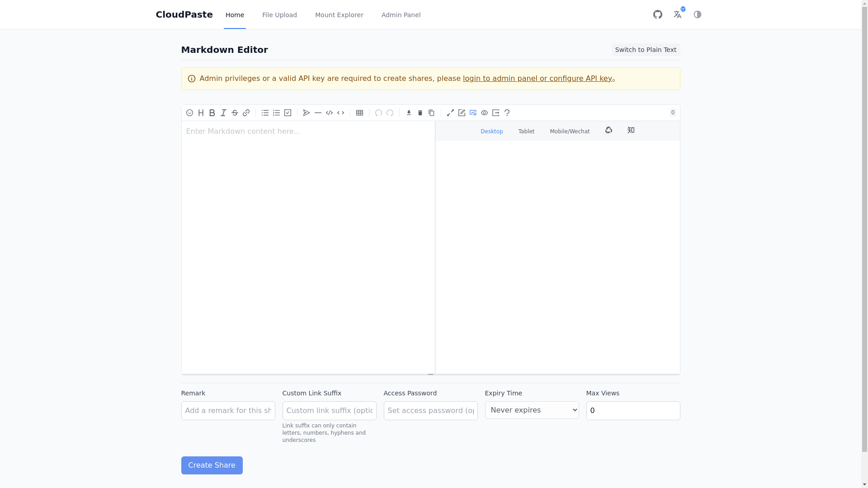Copy preview for Zhihu icon
The height and width of the screenshot is (488, 868).
coord(631,131)
